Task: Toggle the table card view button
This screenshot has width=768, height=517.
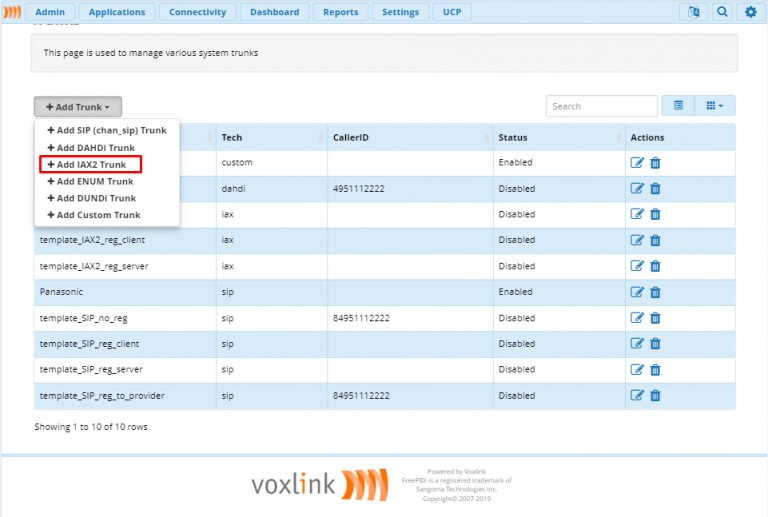Action: coord(678,106)
